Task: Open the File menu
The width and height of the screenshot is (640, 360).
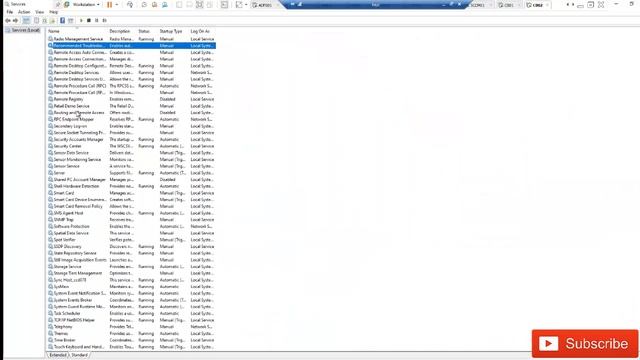Action: pyautogui.click(x=10, y=12)
